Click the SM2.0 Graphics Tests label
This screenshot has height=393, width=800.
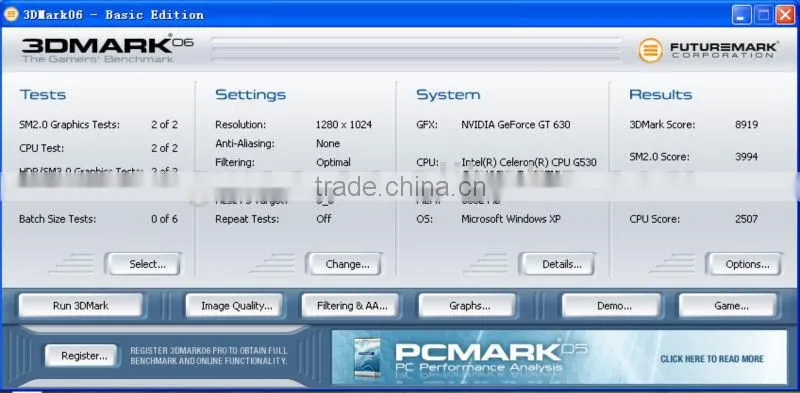pos(69,125)
